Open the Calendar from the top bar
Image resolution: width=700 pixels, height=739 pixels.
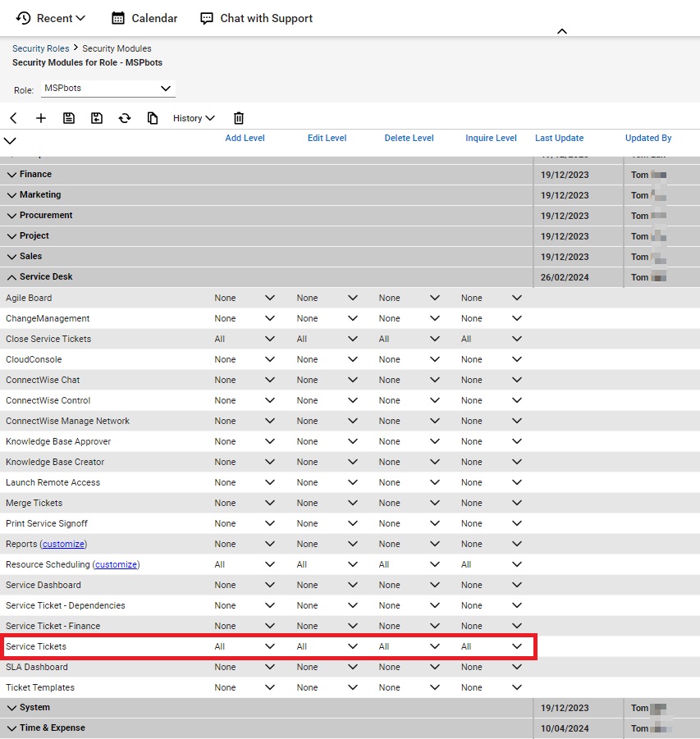tap(144, 18)
